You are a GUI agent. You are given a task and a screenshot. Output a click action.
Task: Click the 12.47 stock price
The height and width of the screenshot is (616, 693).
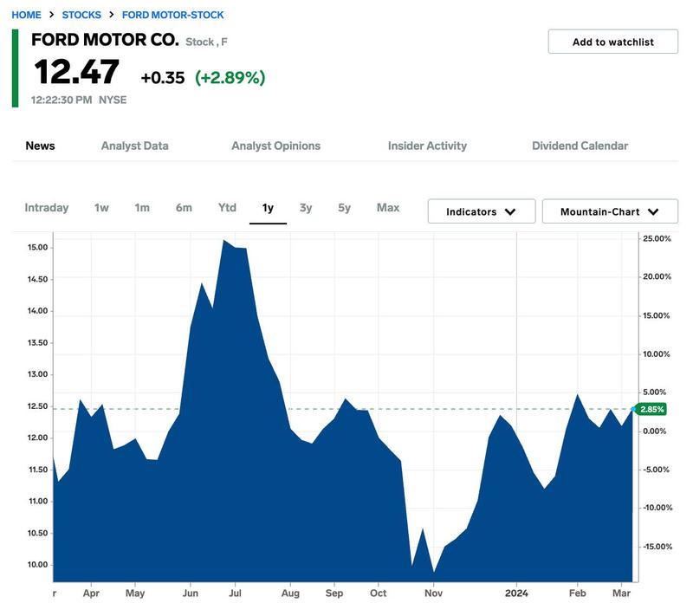pyautogui.click(x=77, y=72)
